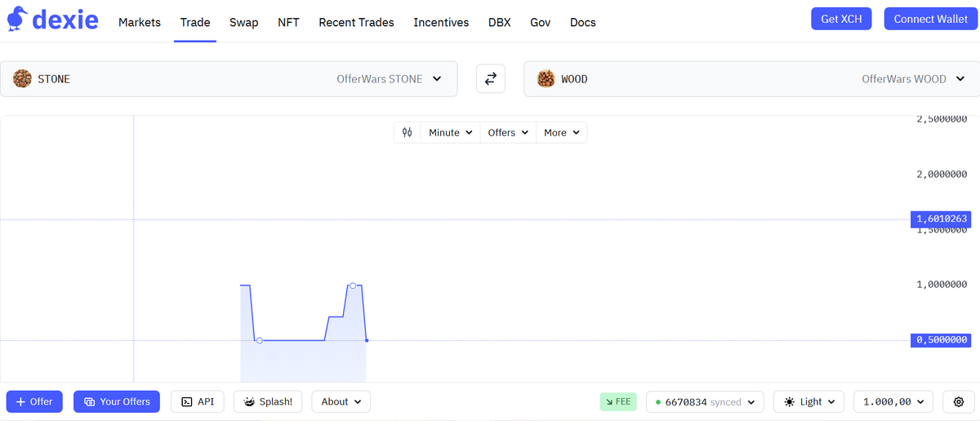Open the 1.000,00 number format dropdown
The width and height of the screenshot is (980, 421).
pyautogui.click(x=893, y=401)
